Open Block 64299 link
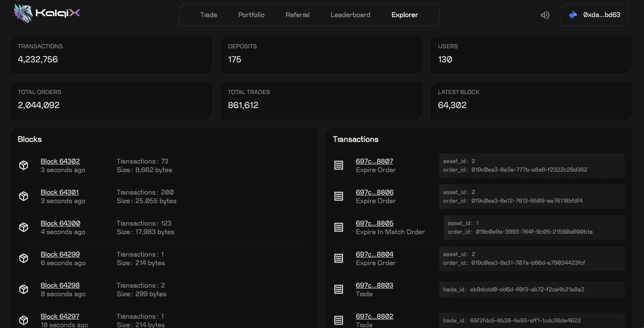Image resolution: width=644 pixels, height=328 pixels. coord(60,254)
